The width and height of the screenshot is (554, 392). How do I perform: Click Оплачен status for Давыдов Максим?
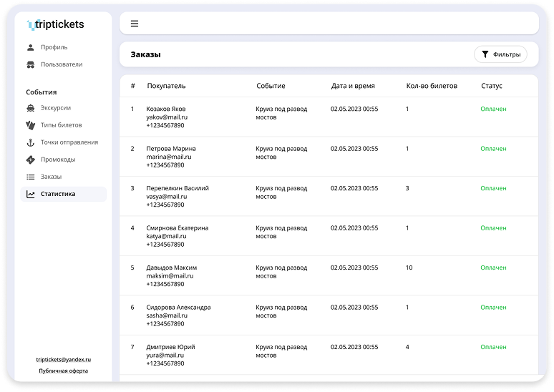click(493, 268)
